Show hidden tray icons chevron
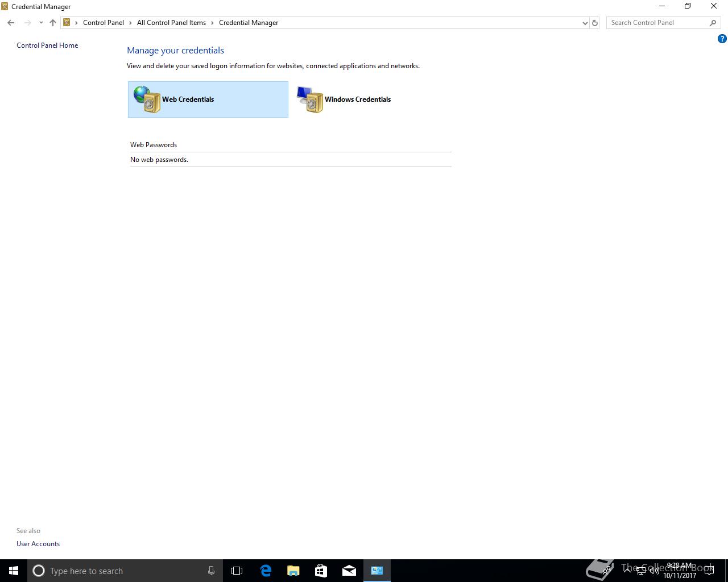The width and height of the screenshot is (728, 582). point(627,571)
